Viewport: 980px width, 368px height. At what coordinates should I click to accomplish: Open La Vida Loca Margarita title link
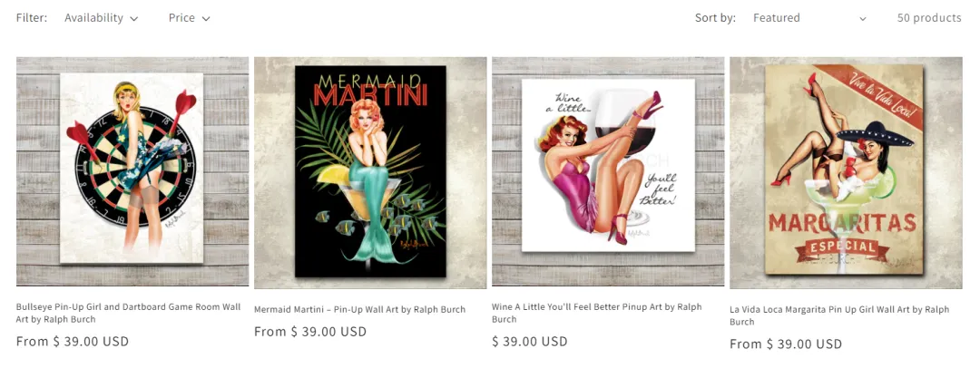839,315
